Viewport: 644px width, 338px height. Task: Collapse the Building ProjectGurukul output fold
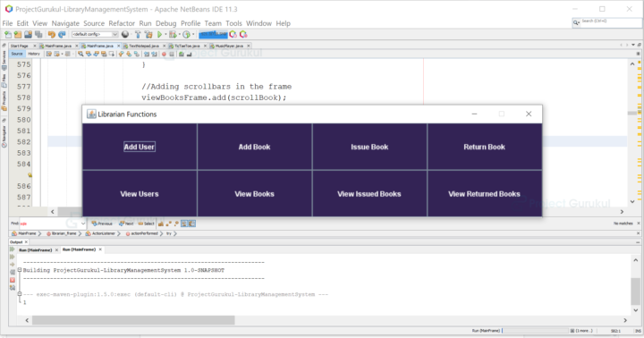20,270
